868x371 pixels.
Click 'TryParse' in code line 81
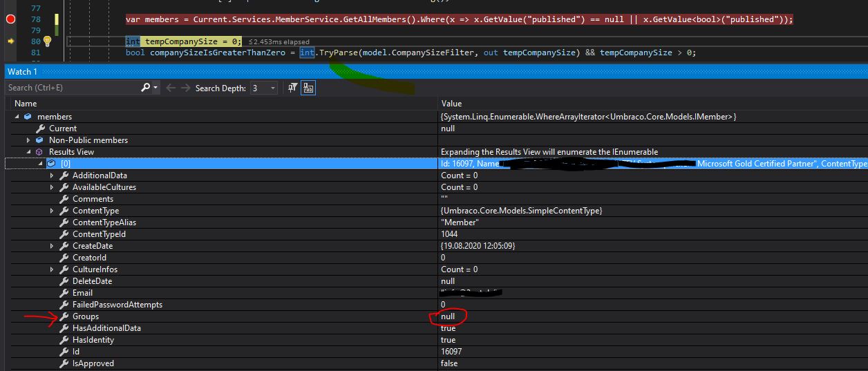pyautogui.click(x=338, y=53)
